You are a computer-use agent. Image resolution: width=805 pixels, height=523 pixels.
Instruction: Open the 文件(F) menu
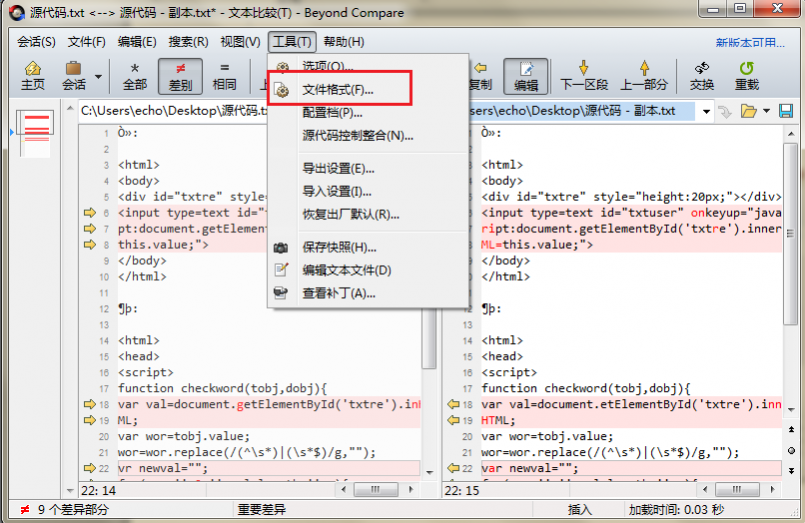[x=86, y=42]
